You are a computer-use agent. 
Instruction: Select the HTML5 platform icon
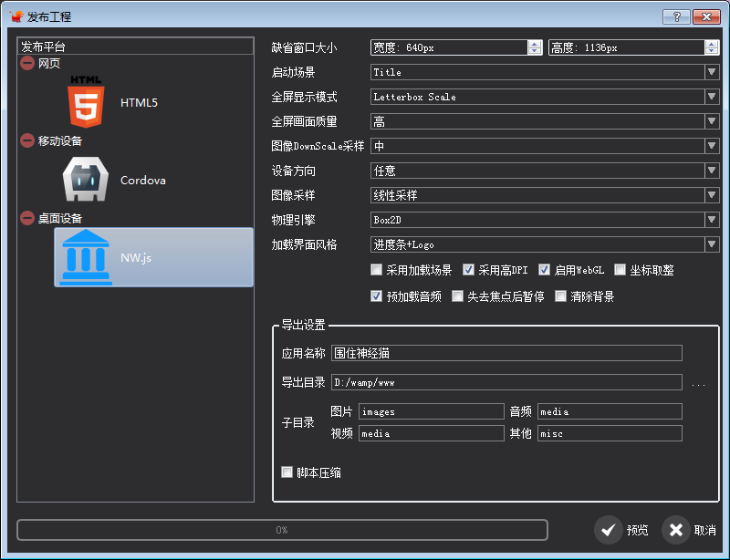[x=85, y=102]
